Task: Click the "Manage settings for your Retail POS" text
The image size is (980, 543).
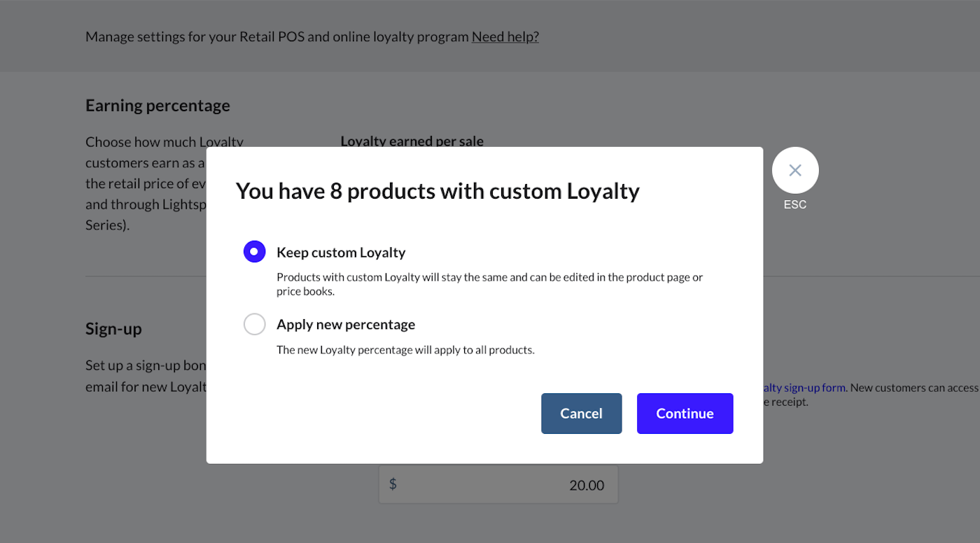Action: pos(276,36)
